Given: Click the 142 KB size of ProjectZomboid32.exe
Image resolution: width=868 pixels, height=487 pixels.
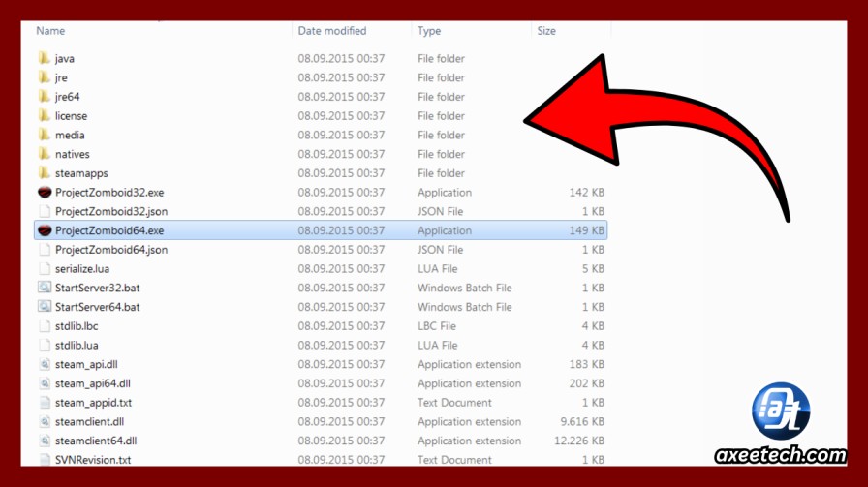Looking at the screenshot, I should (587, 192).
